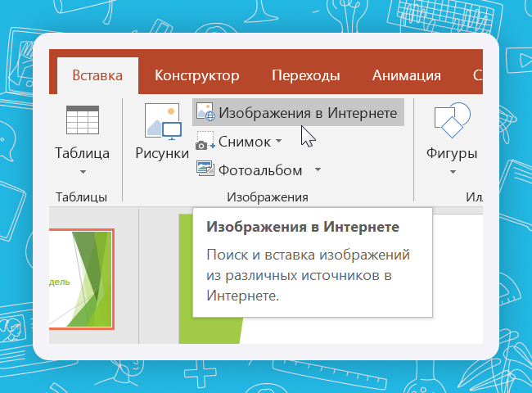Click the Снимок camera icon

(205, 141)
